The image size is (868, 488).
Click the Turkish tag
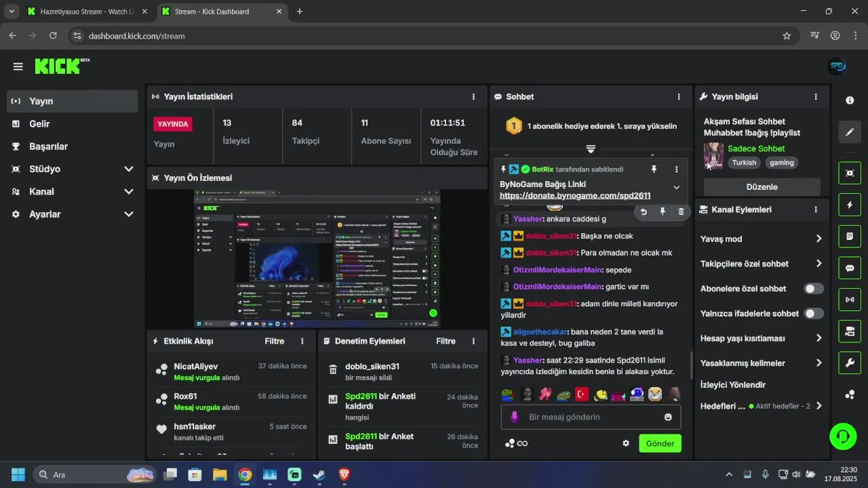(744, 163)
